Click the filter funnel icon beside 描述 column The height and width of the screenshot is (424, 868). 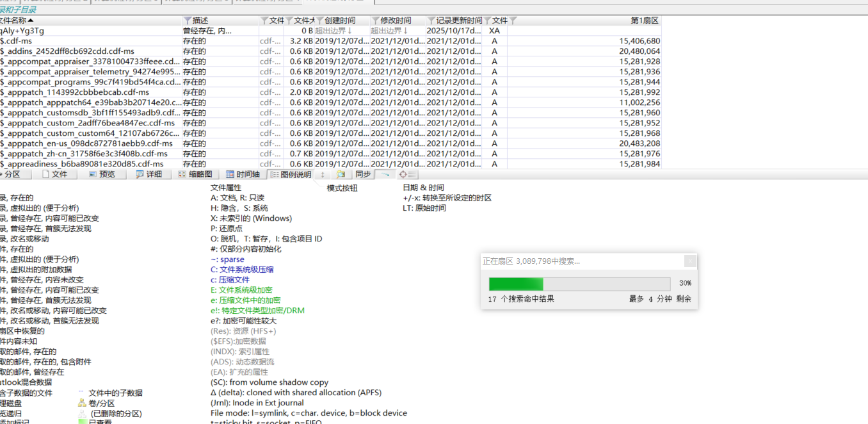tap(188, 21)
